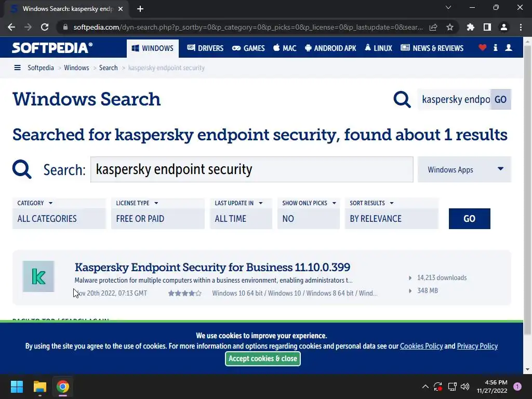The width and height of the screenshot is (532, 399).
Task: Click the user account icon in Softpedia header
Action: 509,48
